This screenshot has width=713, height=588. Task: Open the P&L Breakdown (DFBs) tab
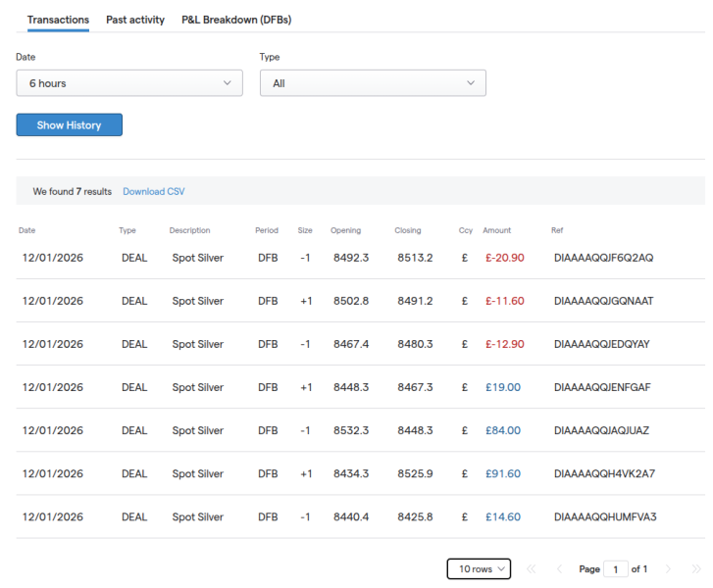click(236, 20)
